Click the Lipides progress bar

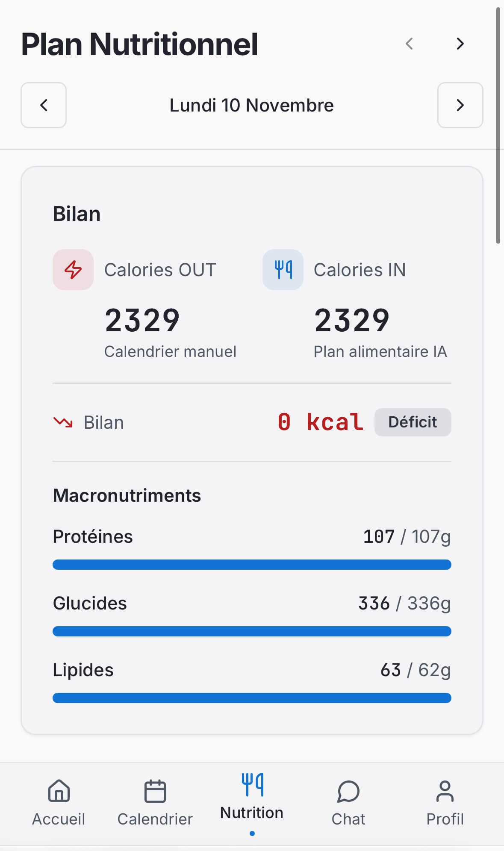coord(252,698)
